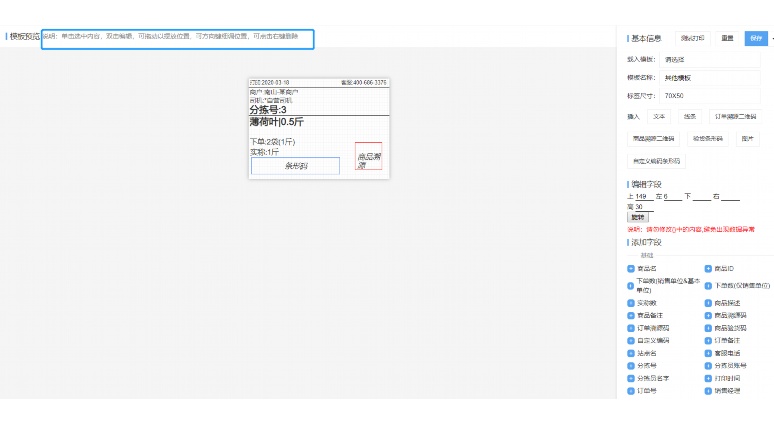Add the 商品备注 field via its plus icon
774x424 pixels.
630,315
